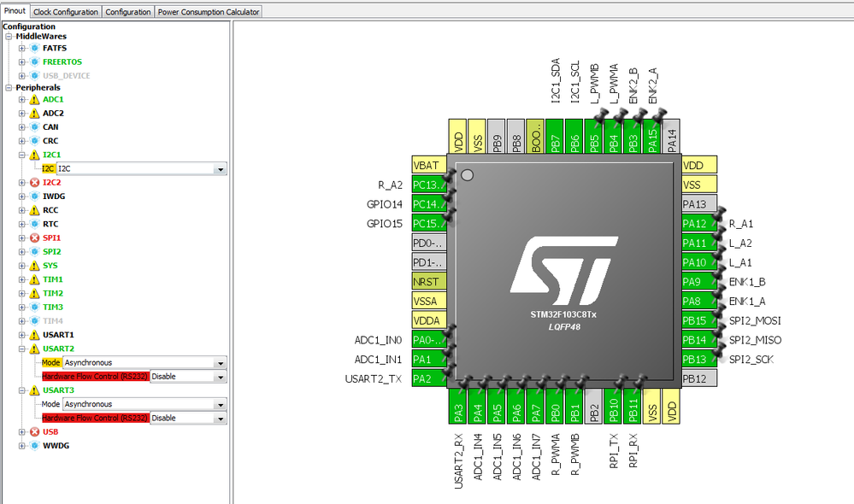The image size is (854, 504).
Task: Select pin PB7 on the chip top
Action: tap(555, 136)
